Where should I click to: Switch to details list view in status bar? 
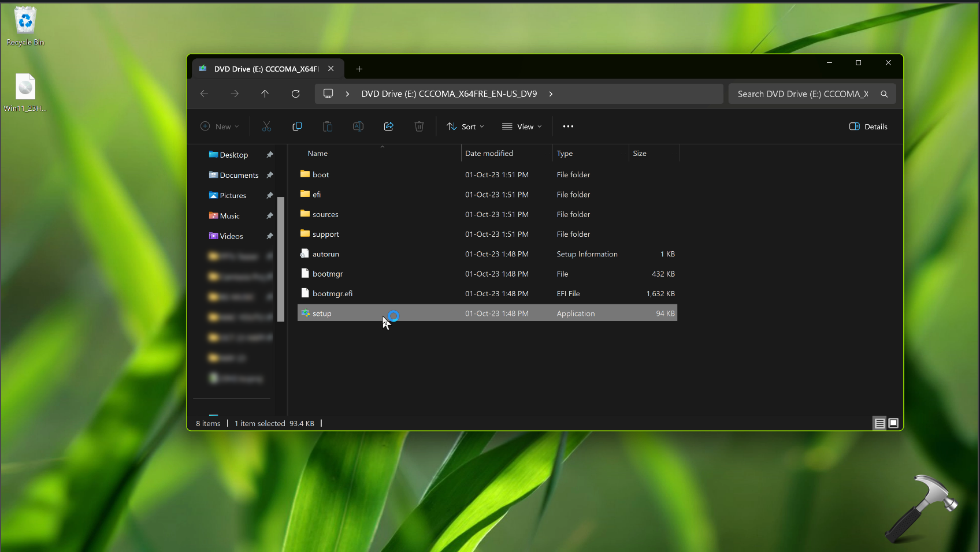click(879, 423)
